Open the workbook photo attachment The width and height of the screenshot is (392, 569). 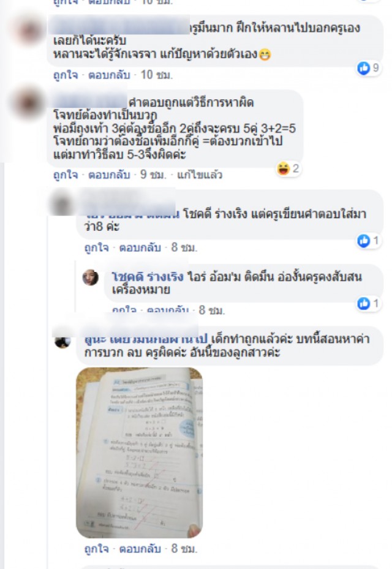140,453
